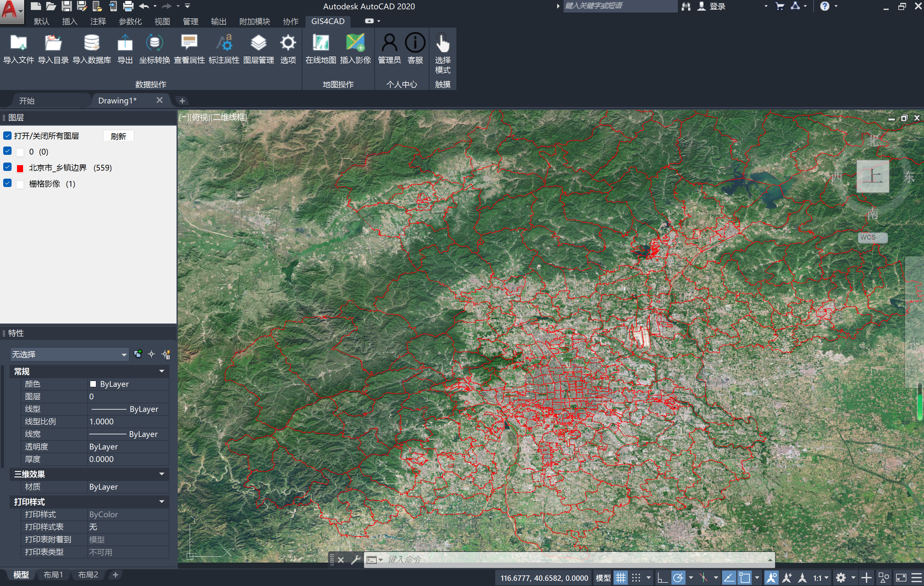924x586 pixels.
Task: Select the 导入文件 import file tool
Action: coord(18,49)
